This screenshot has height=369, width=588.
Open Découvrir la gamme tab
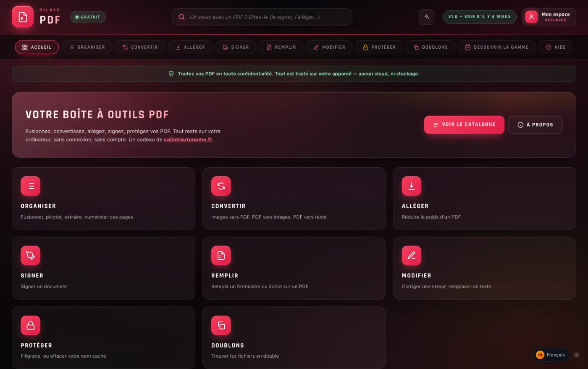click(497, 47)
